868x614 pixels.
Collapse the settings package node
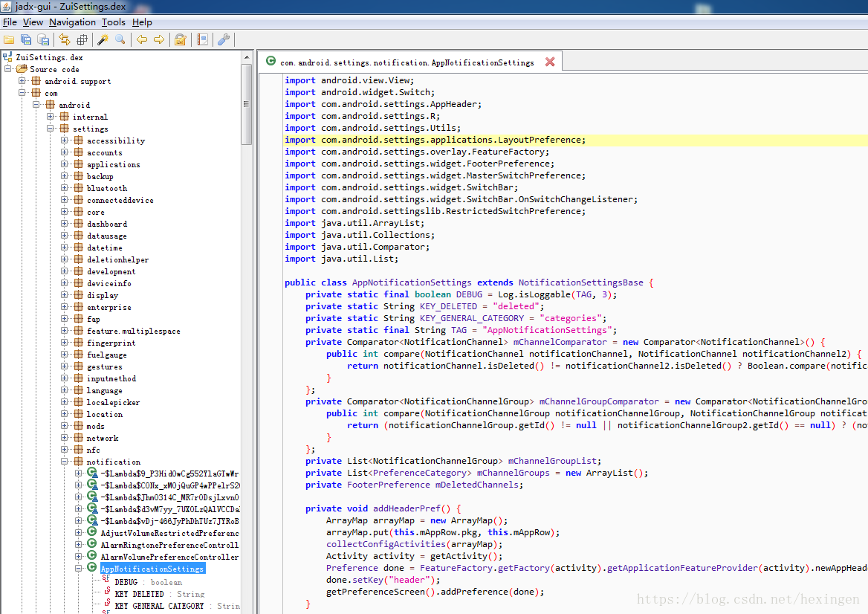pos(51,129)
